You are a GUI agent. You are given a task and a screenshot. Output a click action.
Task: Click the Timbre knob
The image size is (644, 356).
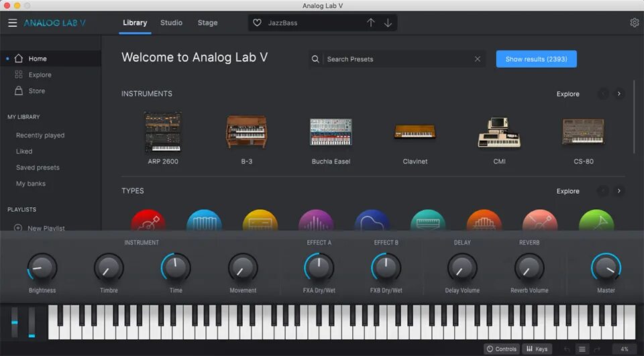pyautogui.click(x=109, y=268)
